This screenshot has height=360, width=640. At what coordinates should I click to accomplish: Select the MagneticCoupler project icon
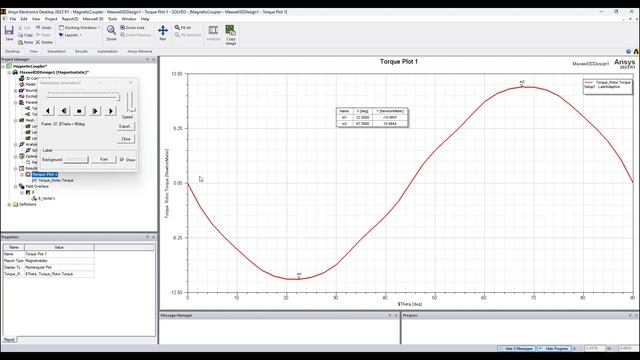tap(9, 66)
